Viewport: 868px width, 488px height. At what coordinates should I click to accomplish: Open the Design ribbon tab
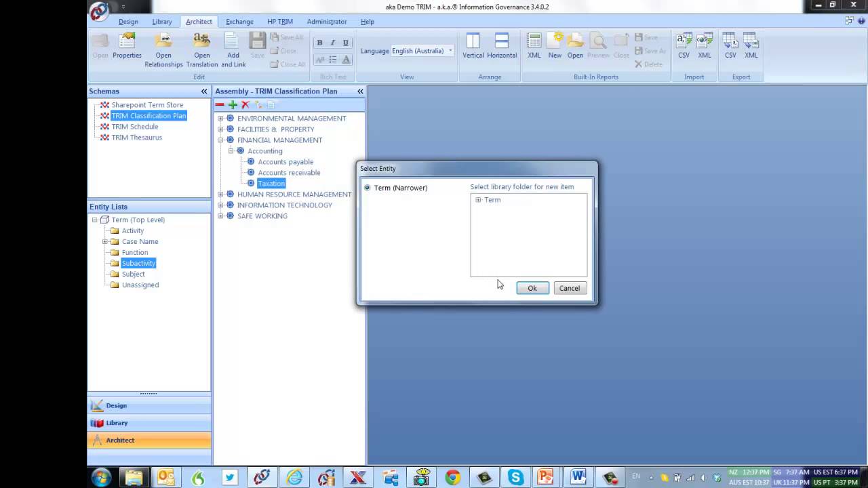(128, 22)
